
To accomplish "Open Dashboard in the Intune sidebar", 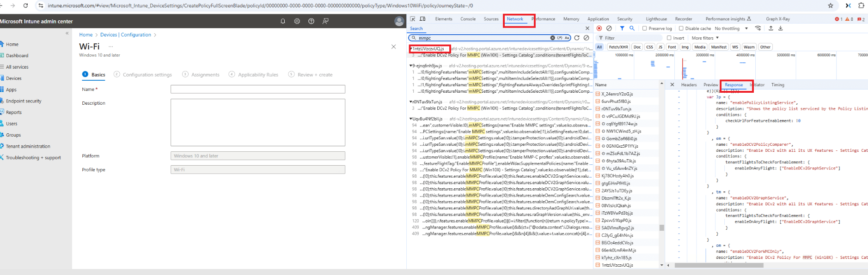I will pos(17,55).
